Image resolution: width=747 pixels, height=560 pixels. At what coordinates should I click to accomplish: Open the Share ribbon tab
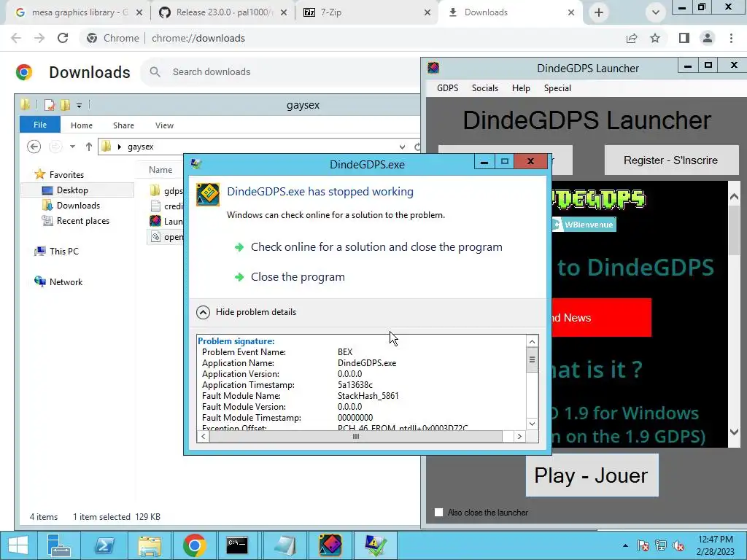point(123,125)
